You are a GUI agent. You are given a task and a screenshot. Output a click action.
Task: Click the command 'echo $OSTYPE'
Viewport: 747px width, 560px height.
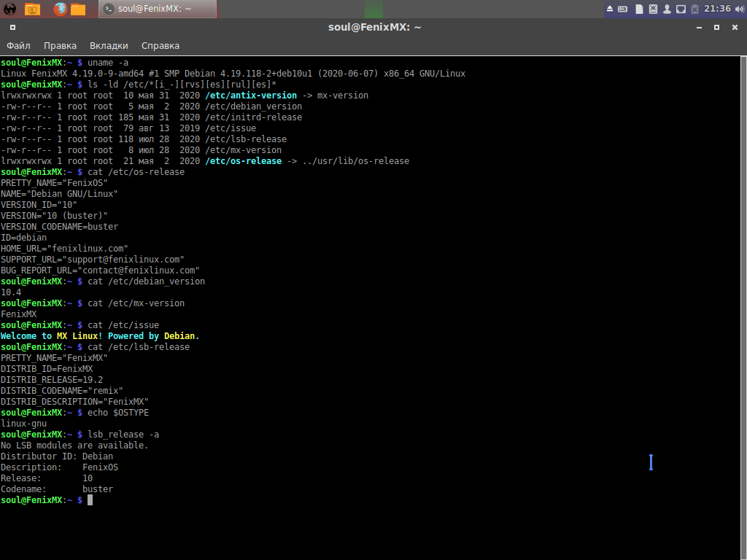tap(118, 413)
